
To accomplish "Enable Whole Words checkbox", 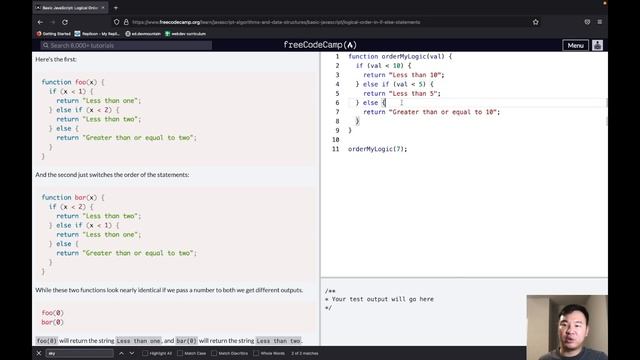I will pos(256,353).
